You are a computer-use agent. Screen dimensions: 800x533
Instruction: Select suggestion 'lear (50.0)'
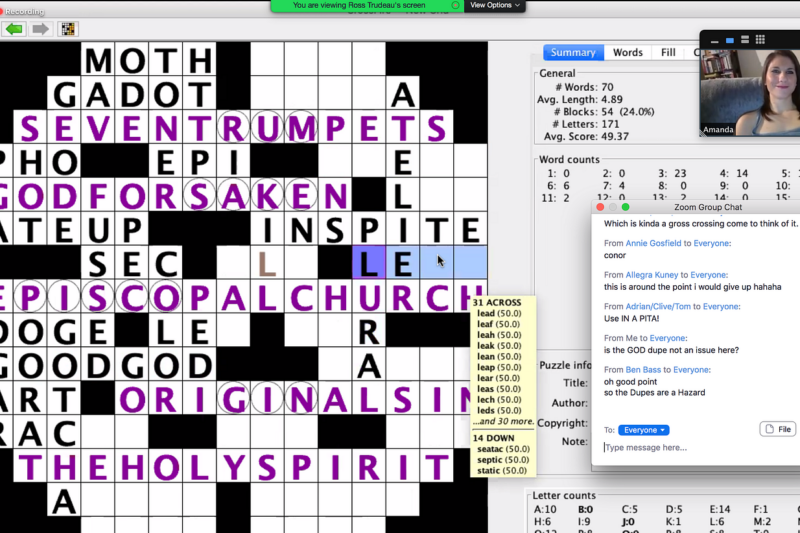(x=499, y=378)
